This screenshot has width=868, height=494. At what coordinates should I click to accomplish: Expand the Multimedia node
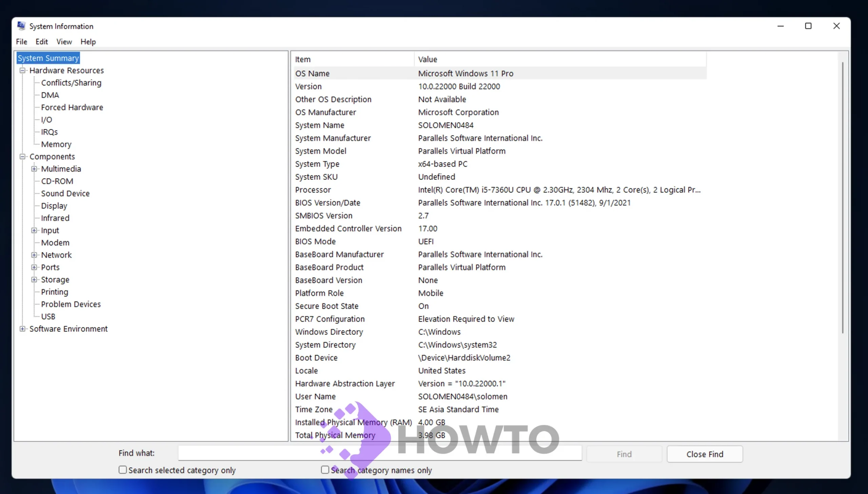point(34,169)
